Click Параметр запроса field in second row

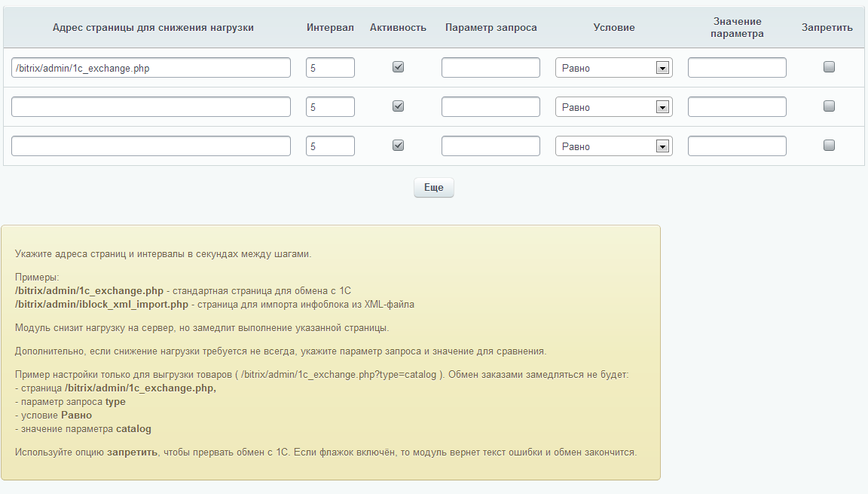click(491, 107)
